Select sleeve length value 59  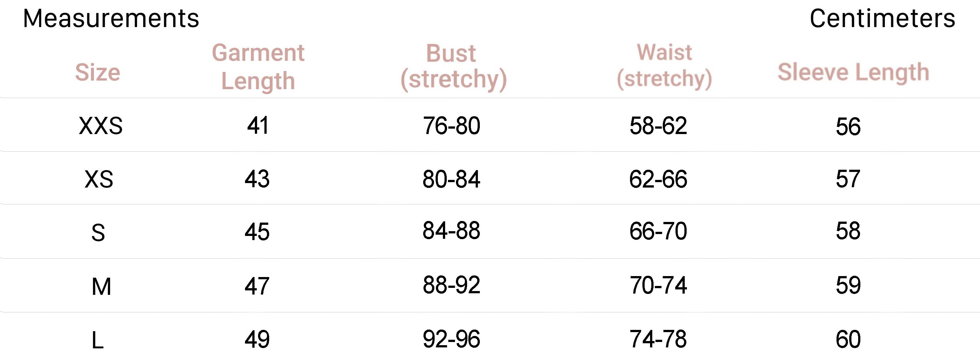(x=848, y=285)
